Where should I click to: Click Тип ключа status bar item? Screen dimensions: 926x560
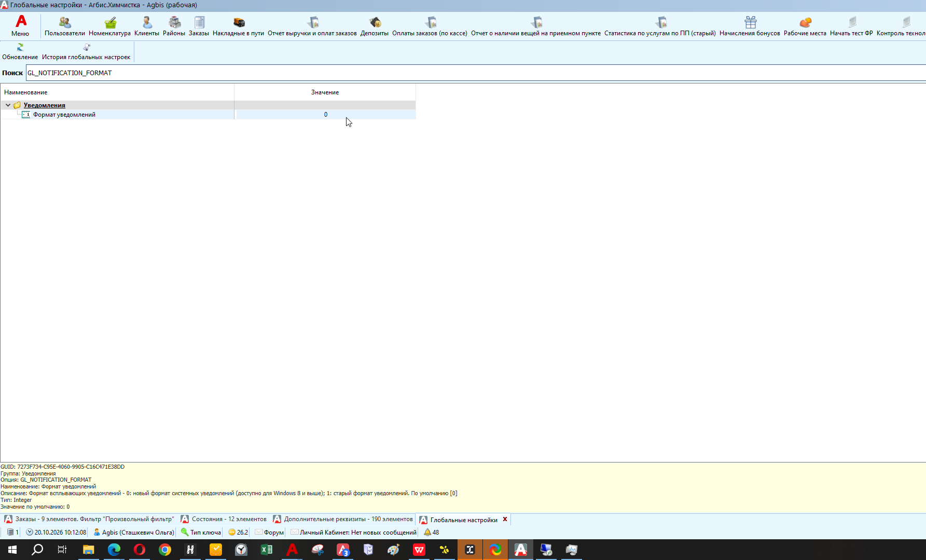click(201, 532)
